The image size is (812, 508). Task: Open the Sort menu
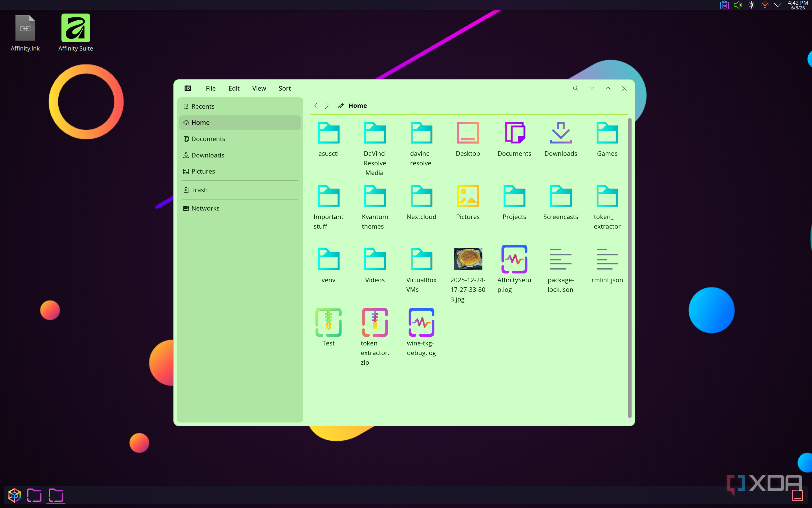284,88
